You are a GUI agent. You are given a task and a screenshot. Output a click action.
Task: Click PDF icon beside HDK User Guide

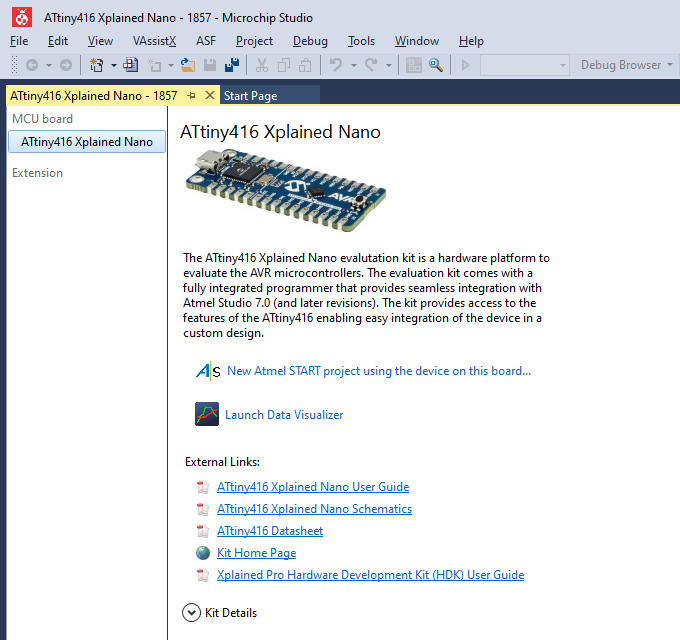(x=202, y=575)
